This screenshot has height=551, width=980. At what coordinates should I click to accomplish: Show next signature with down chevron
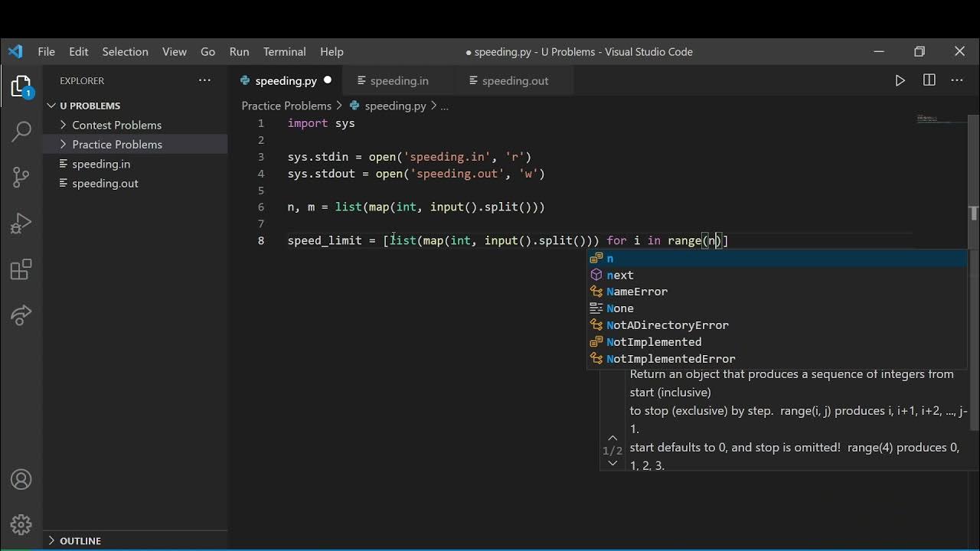[x=612, y=463]
